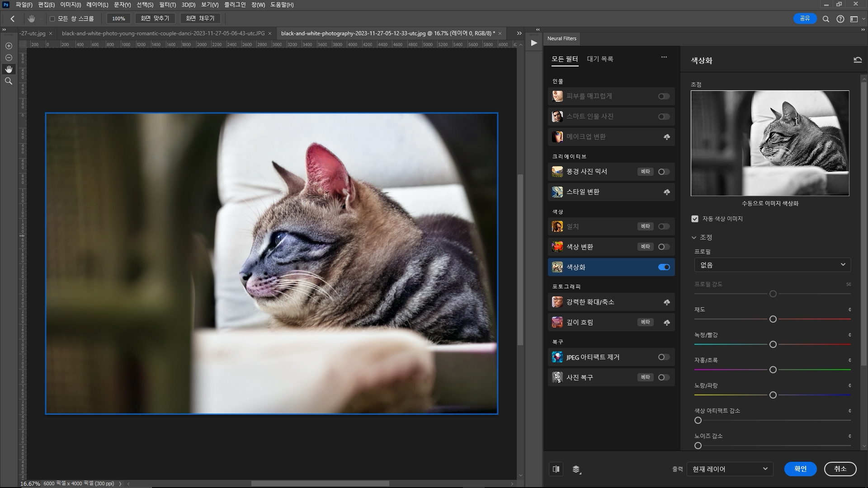The image size is (868, 488).
Task: Click the 확인 button
Action: pos(800,469)
